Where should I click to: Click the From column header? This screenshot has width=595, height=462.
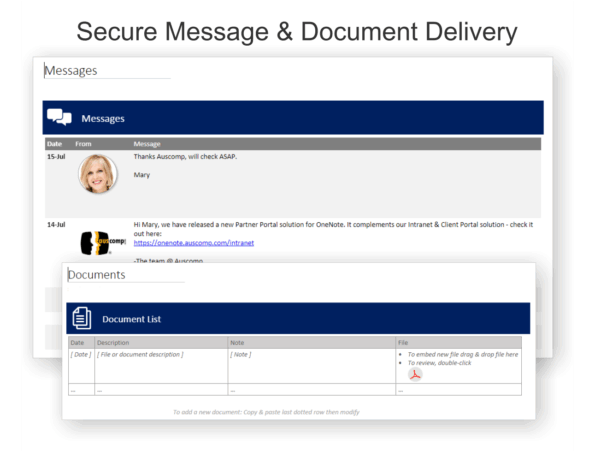83,144
